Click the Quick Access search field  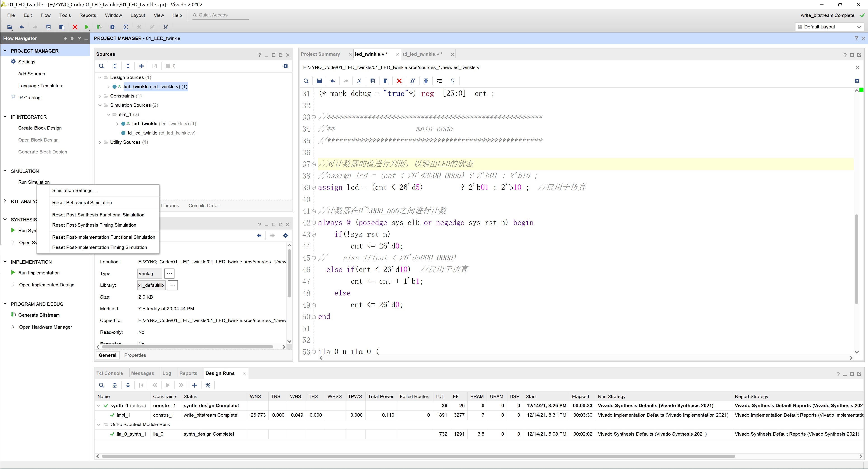click(221, 15)
